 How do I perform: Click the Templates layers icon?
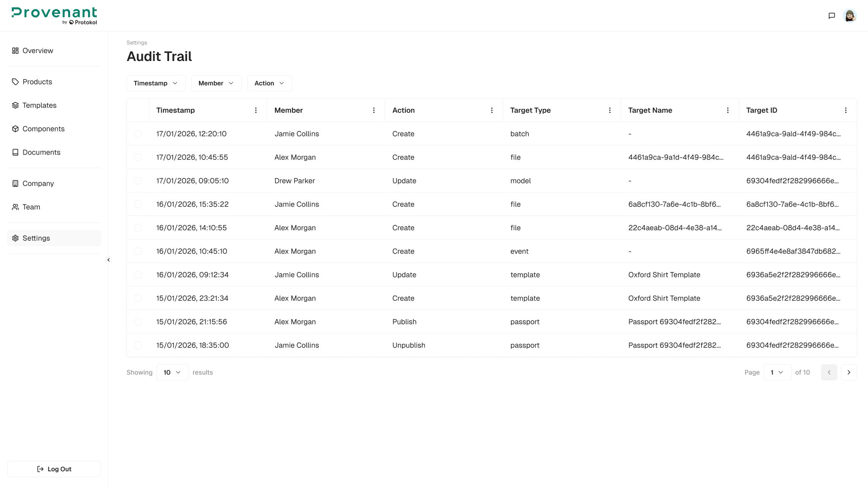coord(15,105)
